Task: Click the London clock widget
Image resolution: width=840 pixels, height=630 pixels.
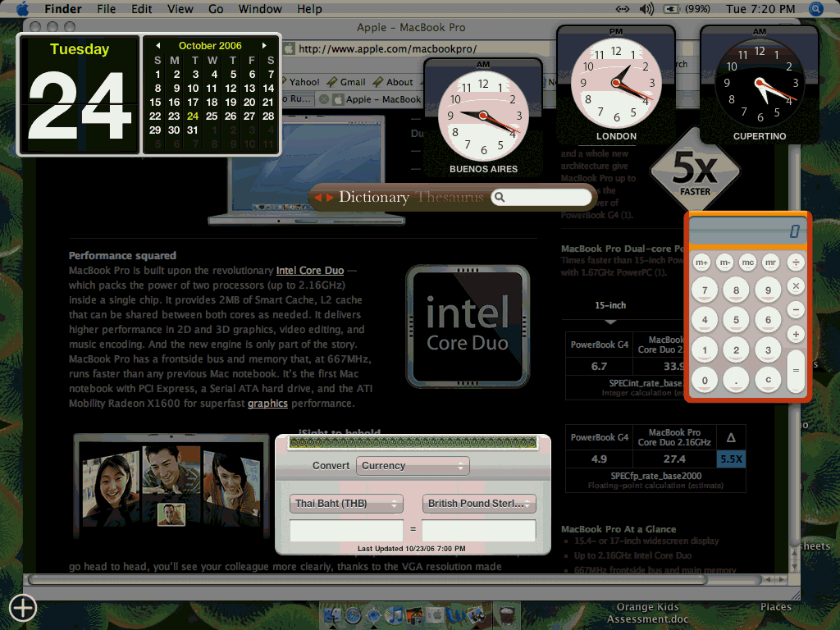Action: 616,84
